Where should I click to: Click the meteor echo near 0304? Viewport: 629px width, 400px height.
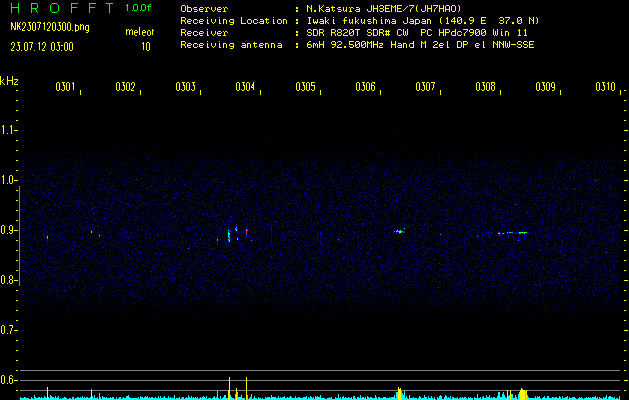(237, 234)
